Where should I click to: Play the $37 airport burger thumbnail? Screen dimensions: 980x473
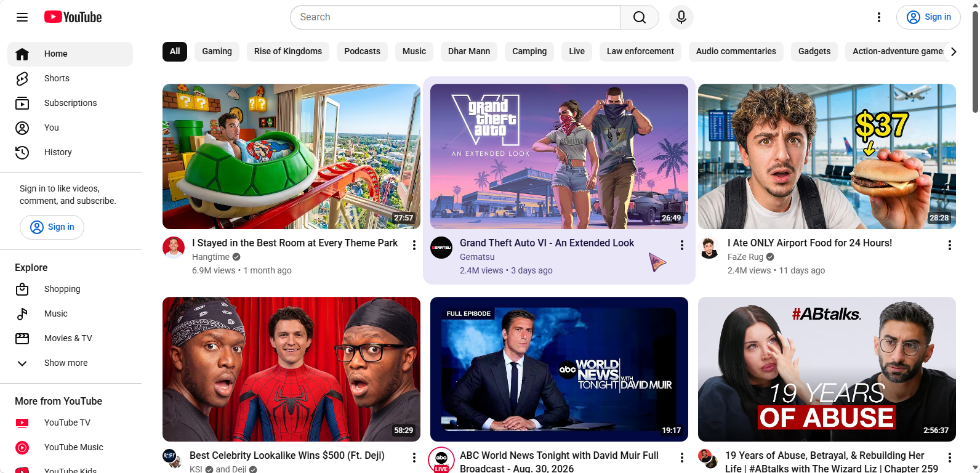(x=827, y=156)
